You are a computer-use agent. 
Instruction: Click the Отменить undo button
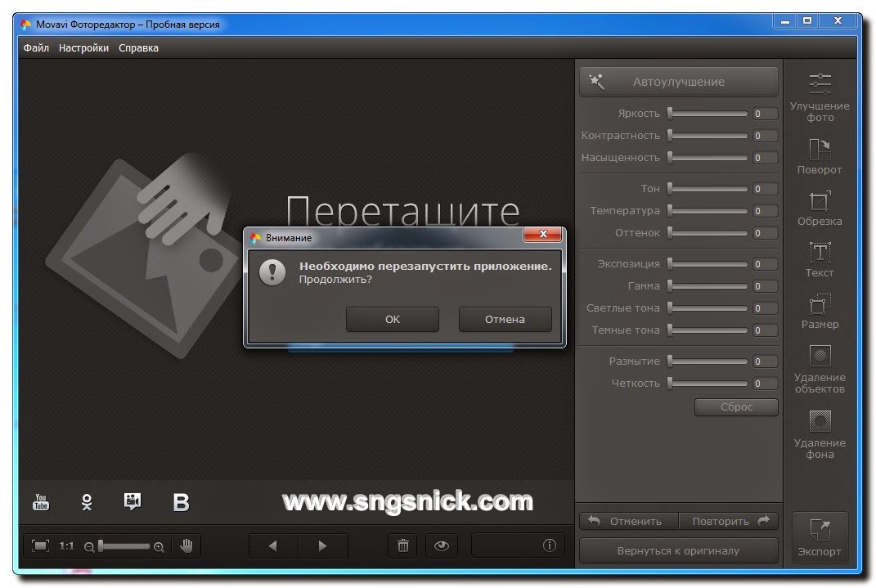[628, 521]
